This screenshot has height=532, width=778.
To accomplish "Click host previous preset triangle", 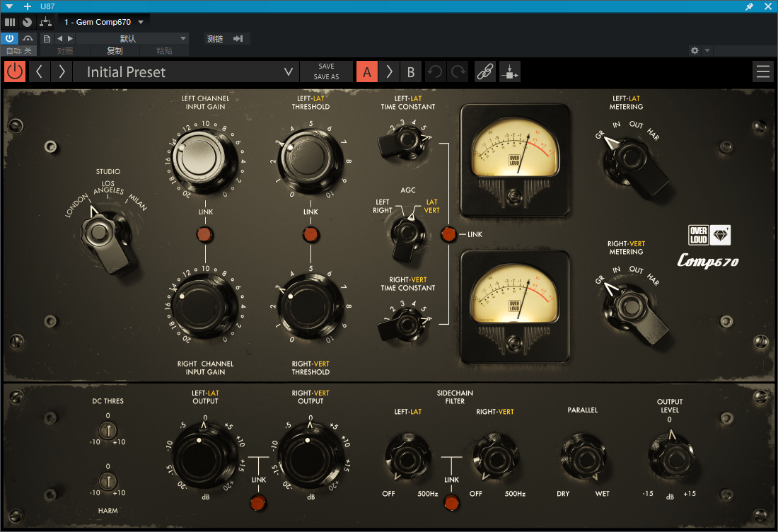I will click(59, 38).
